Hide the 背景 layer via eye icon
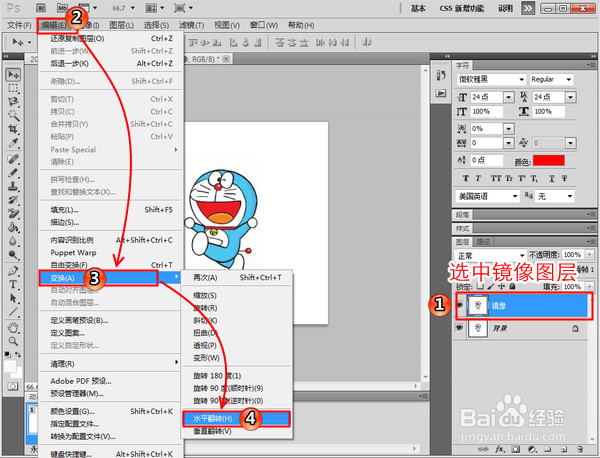The height and width of the screenshot is (458, 600). (x=460, y=328)
